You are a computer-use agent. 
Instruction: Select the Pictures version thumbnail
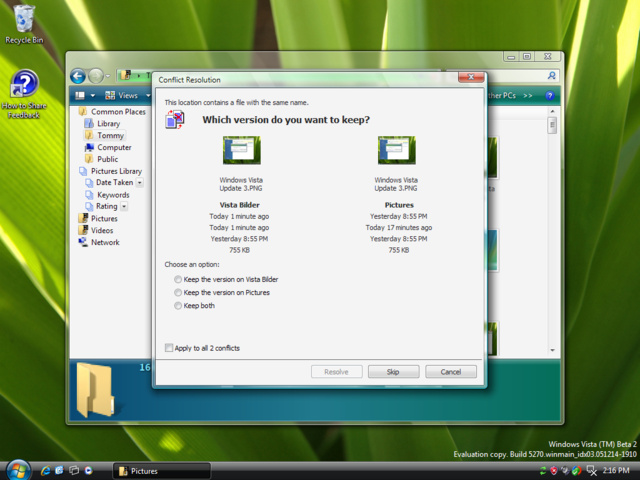tap(397, 151)
